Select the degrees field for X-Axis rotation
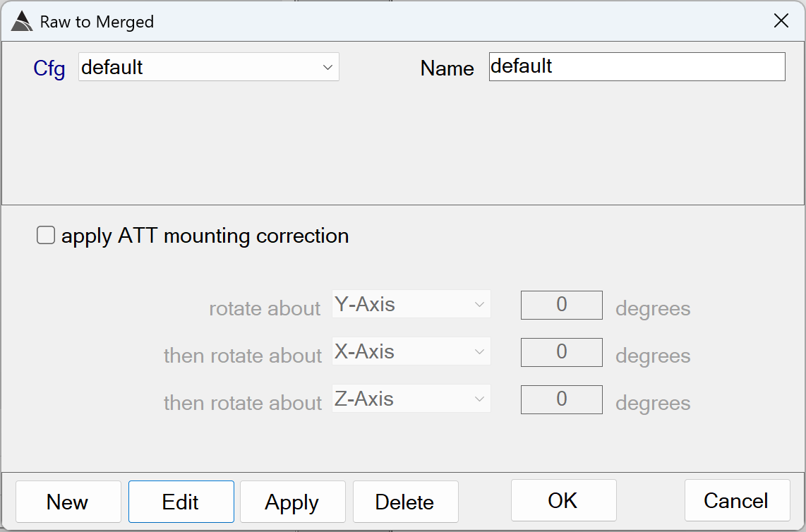Screen dimensions: 806x532 561,352
